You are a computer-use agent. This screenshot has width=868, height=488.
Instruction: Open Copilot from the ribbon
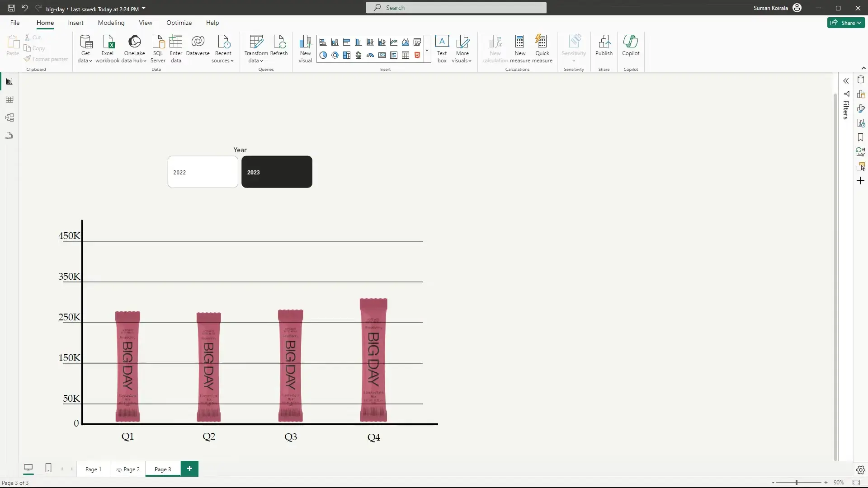[x=631, y=46]
